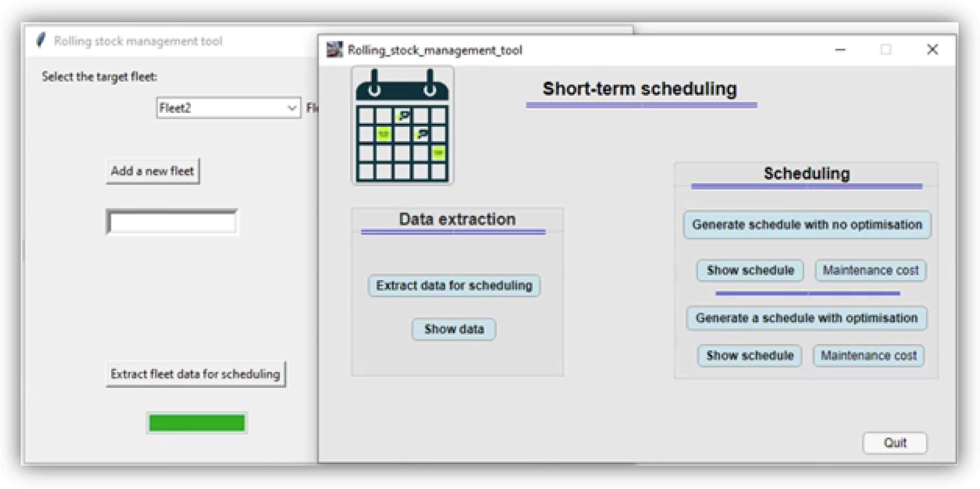Generate schedule with no optimisation
The height and width of the screenshot is (489, 980).
[807, 225]
